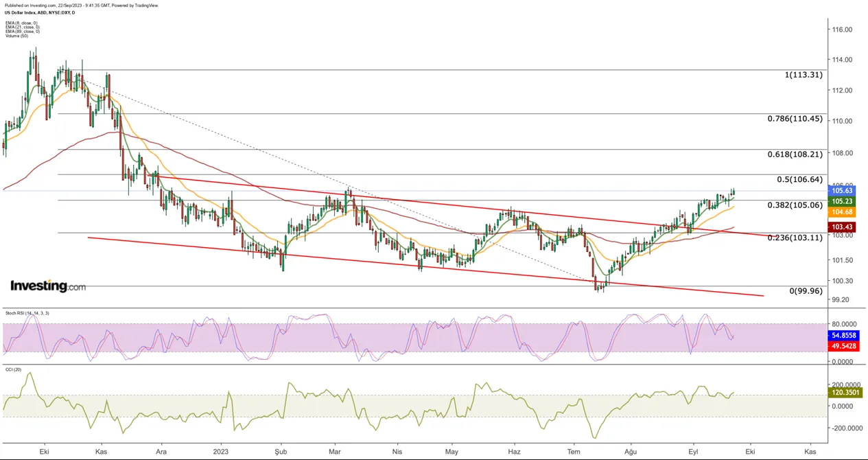The width and height of the screenshot is (868, 460).
Task: Select the 0.5(106.64) Fibonacci level label
Action: 799,179
